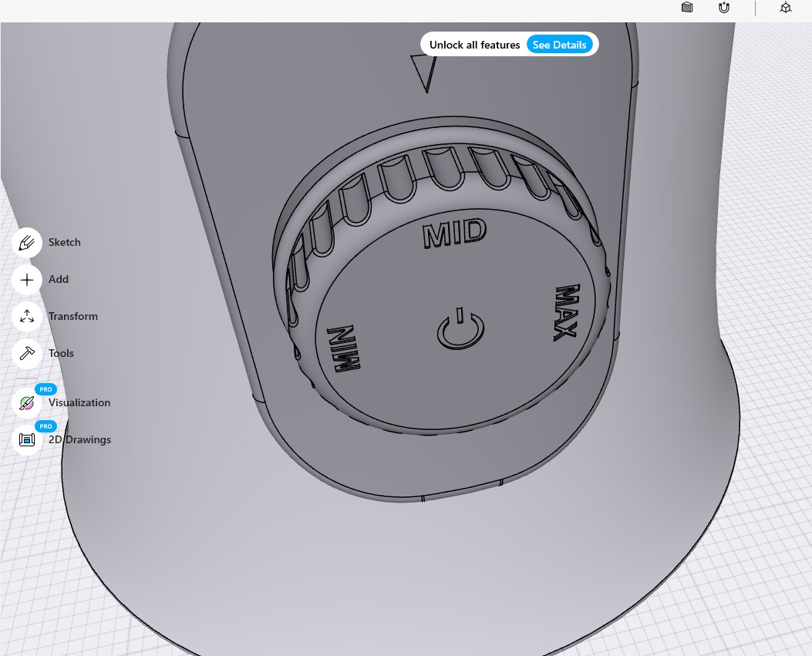This screenshot has height=656, width=812.
Task: Select the triangle pointer mark above the dial
Action: pyautogui.click(x=425, y=73)
